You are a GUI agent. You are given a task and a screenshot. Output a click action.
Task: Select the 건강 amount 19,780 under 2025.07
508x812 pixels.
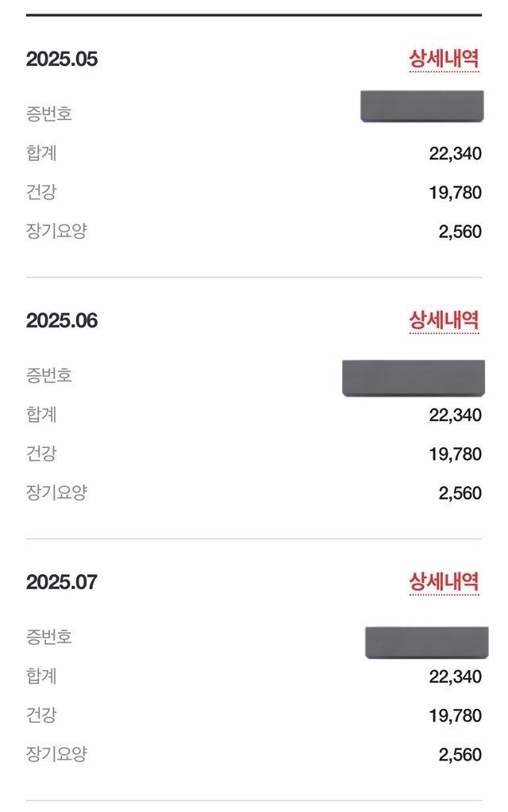(455, 716)
